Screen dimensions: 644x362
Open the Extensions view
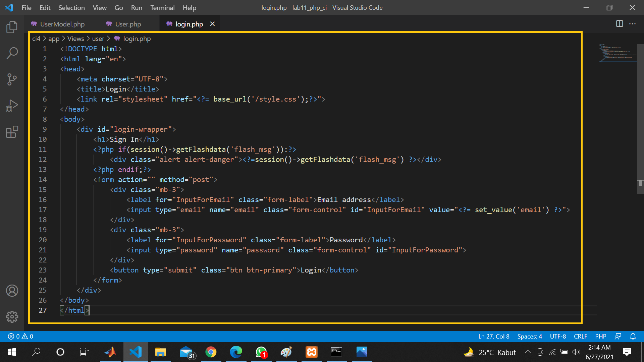pos(12,132)
